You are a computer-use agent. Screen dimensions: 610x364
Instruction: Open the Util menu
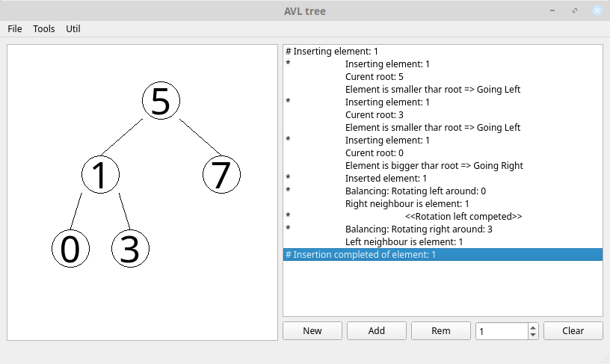(73, 28)
